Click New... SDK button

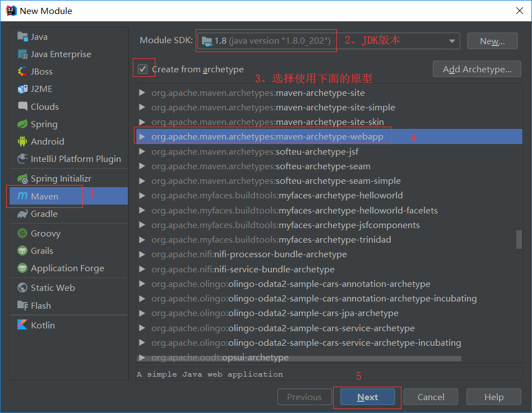pyautogui.click(x=492, y=41)
